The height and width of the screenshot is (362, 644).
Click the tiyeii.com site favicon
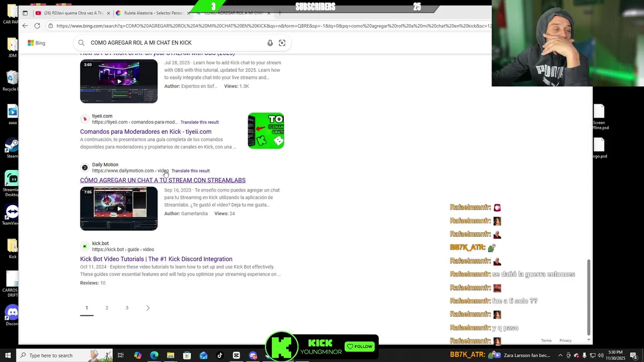(85, 119)
